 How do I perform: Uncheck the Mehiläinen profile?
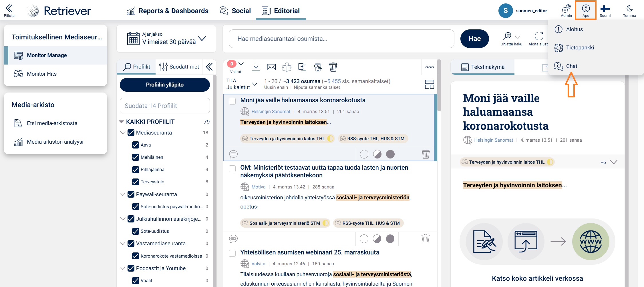click(136, 157)
